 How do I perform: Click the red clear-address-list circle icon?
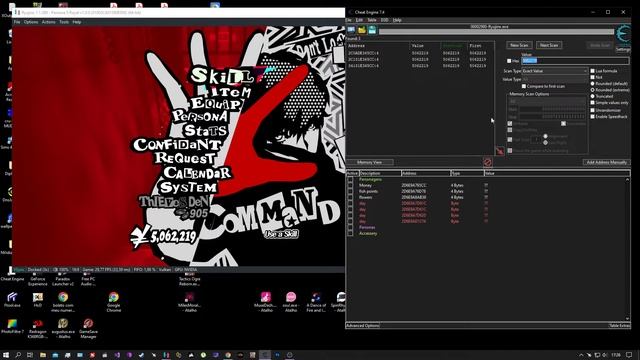click(x=487, y=162)
